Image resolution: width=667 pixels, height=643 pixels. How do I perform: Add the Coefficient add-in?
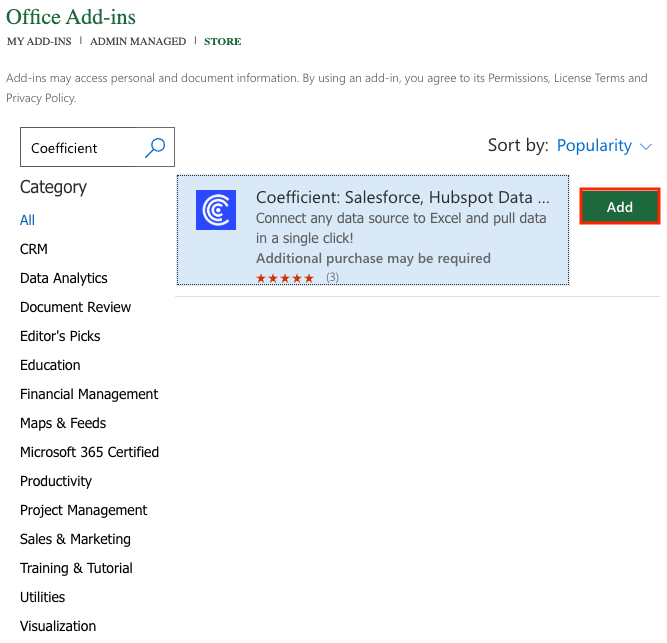tap(619, 207)
